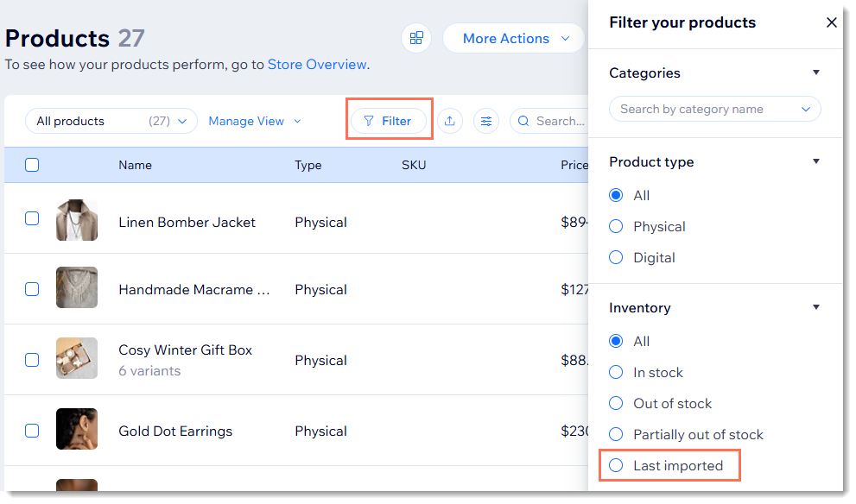856x504 pixels.
Task: Check the Handmade Macrame product checkbox
Action: click(x=32, y=289)
